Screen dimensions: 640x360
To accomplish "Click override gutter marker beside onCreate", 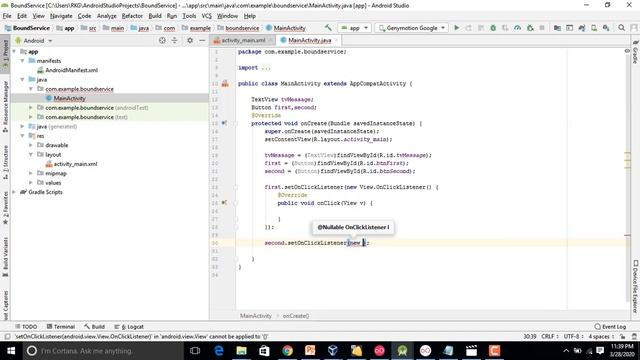I will [224, 123].
